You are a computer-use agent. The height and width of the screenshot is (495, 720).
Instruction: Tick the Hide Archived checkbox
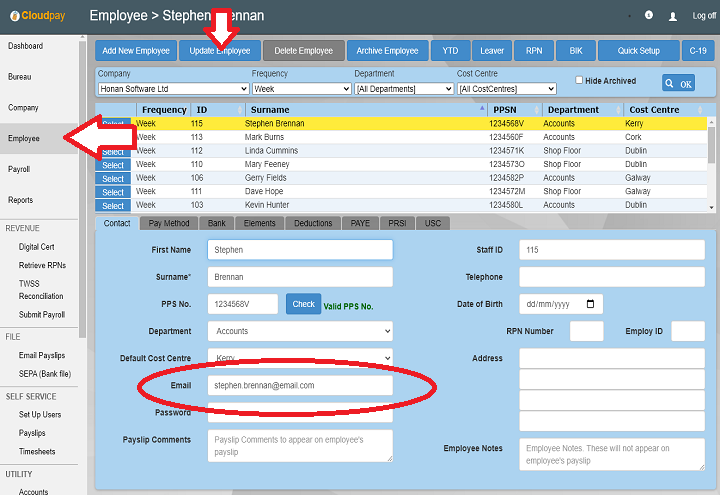(579, 80)
